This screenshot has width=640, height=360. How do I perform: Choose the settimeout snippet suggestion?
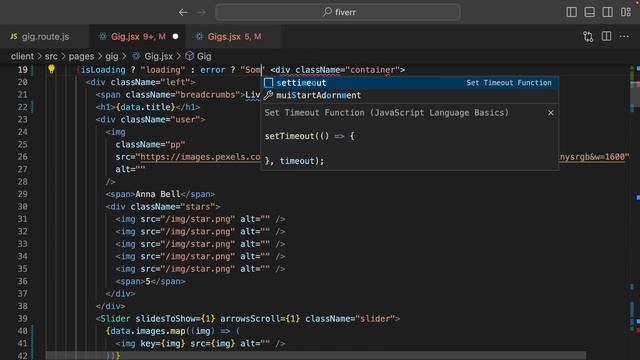click(x=410, y=83)
